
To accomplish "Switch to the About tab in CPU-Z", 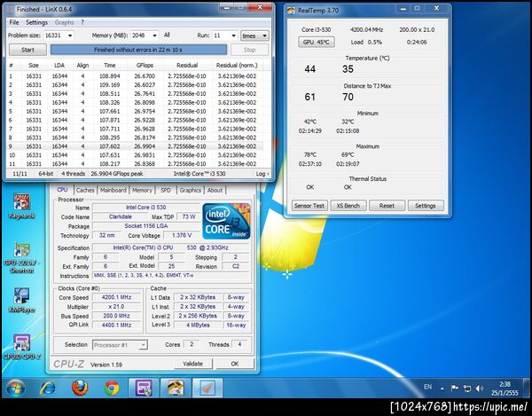I will 215,191.
